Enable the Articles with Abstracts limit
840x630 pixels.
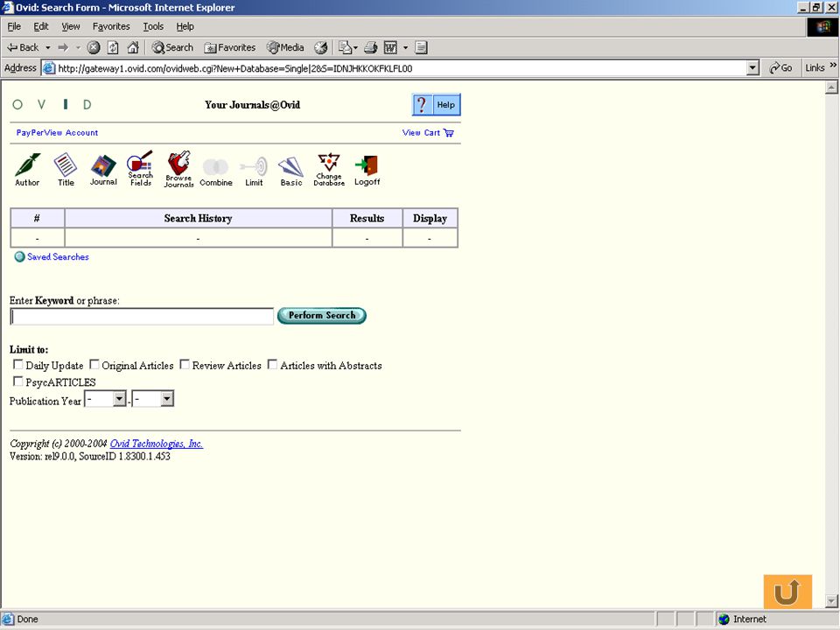(x=273, y=365)
